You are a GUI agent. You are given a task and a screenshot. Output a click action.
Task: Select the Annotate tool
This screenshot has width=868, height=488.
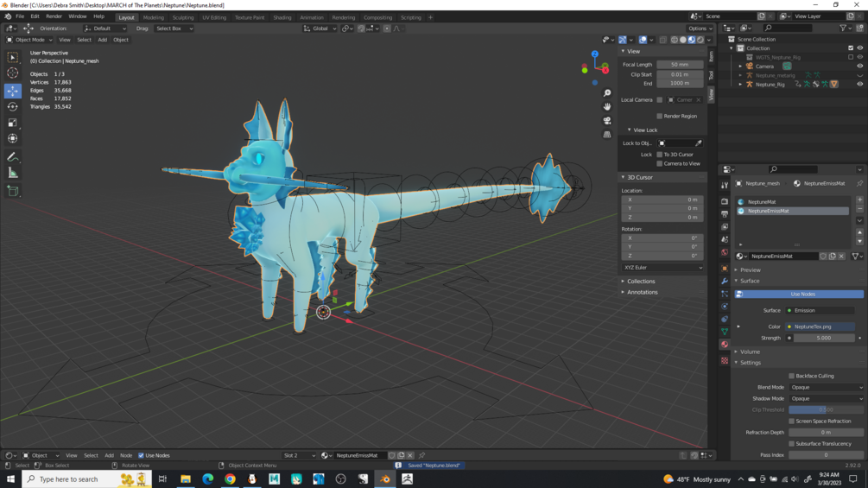(12, 157)
